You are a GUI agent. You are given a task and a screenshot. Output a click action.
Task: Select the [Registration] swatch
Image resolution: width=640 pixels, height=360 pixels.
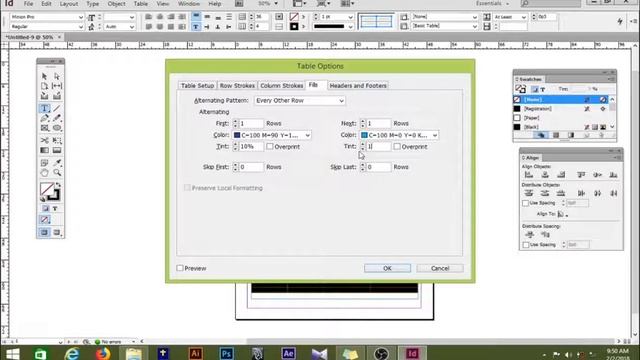click(561, 109)
